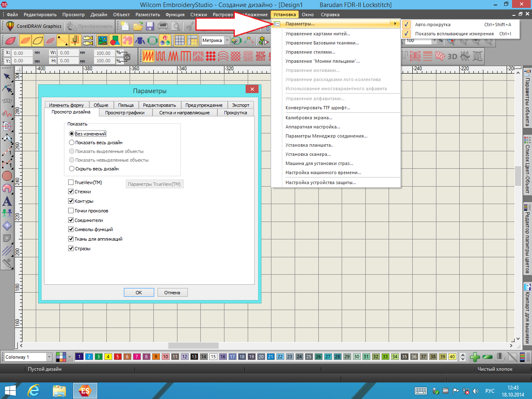This screenshot has height=399, width=532.
Task: Click the Lettering 'A' text tool
Action: [7, 201]
